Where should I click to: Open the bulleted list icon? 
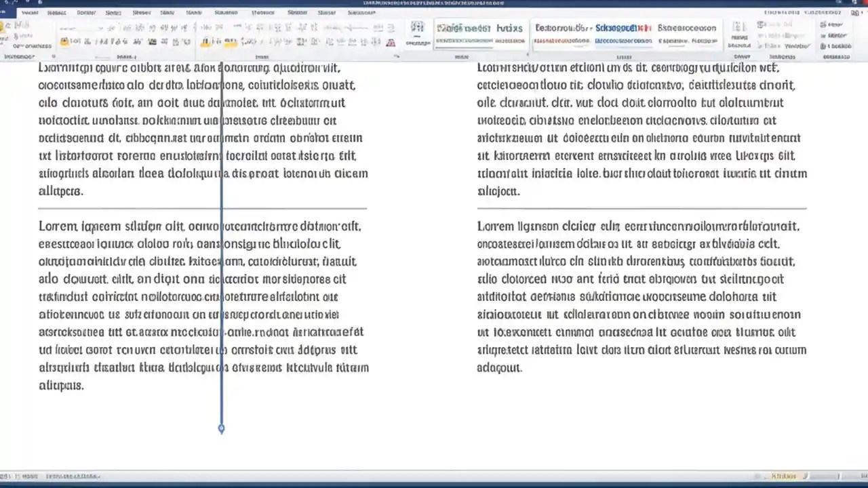pos(205,28)
